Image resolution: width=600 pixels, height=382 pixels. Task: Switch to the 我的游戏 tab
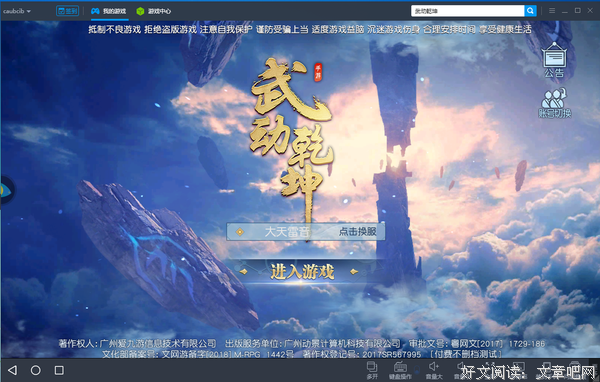[x=109, y=11]
